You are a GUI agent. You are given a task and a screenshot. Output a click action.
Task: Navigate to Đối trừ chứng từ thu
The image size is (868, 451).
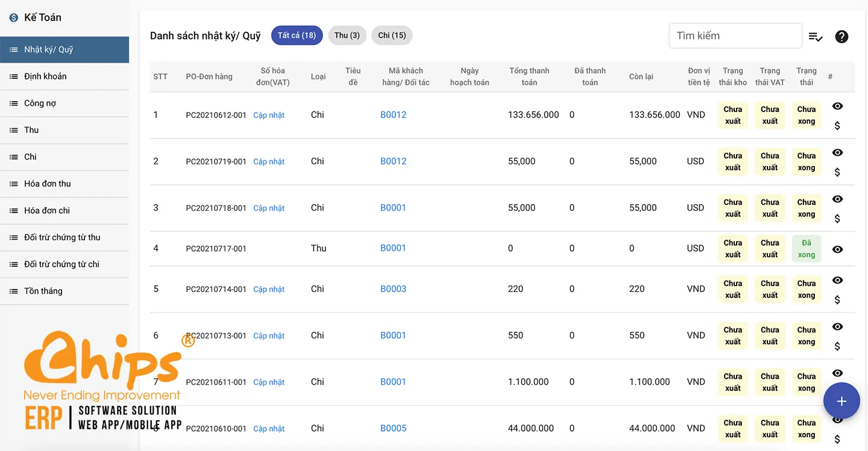64,237
